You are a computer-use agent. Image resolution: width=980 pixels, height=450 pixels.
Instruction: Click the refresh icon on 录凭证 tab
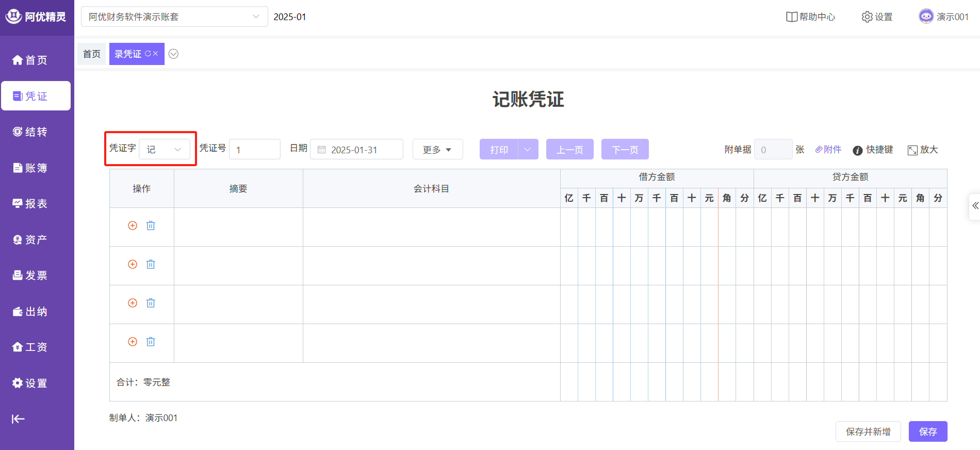pos(148,54)
